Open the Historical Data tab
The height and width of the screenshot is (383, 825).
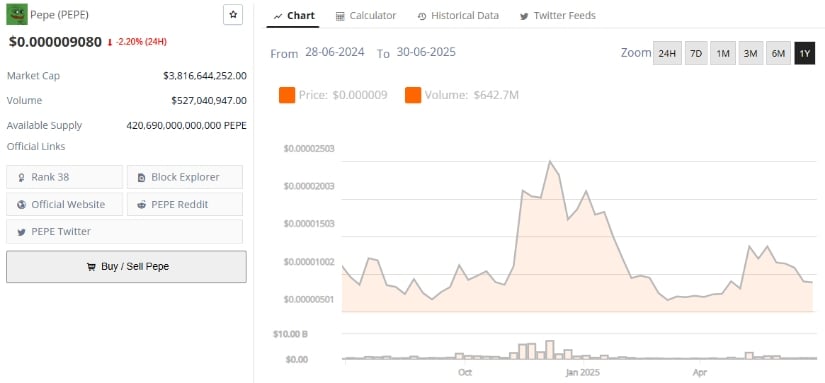coord(458,16)
